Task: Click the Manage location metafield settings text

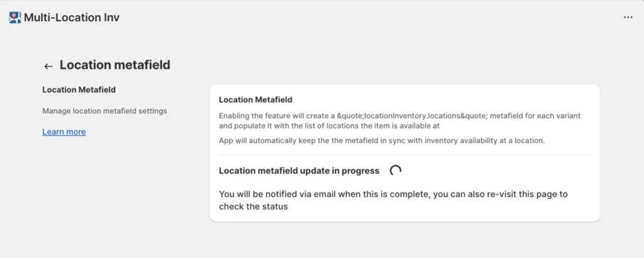Action: click(104, 111)
